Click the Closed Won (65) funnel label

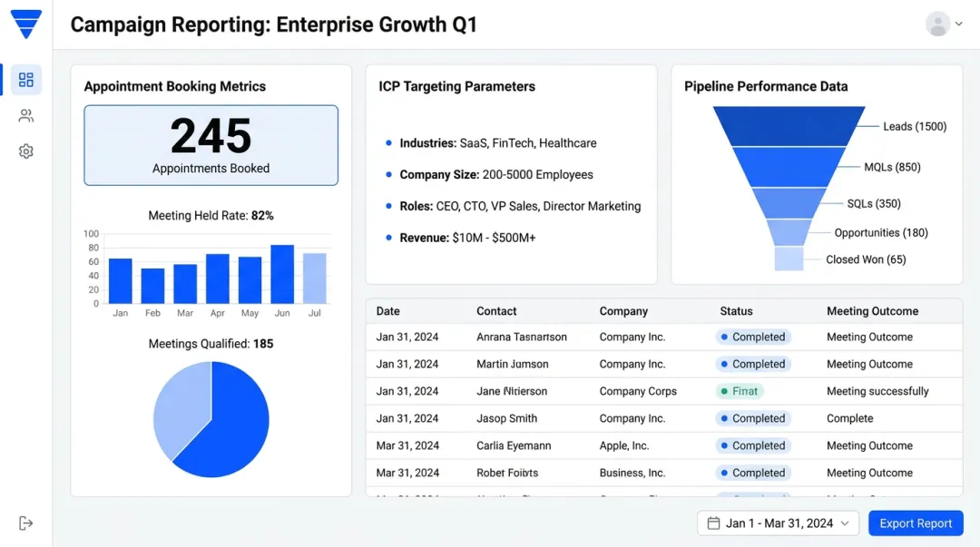(866, 259)
